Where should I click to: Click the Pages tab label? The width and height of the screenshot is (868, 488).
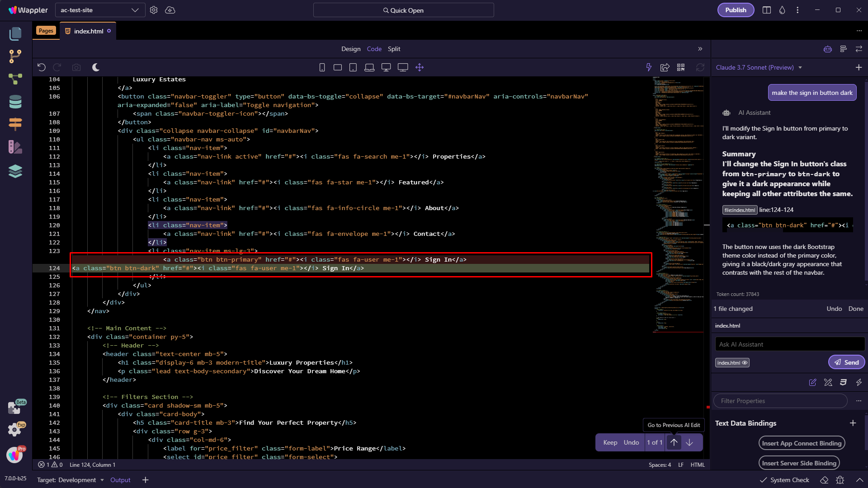[x=46, y=31]
